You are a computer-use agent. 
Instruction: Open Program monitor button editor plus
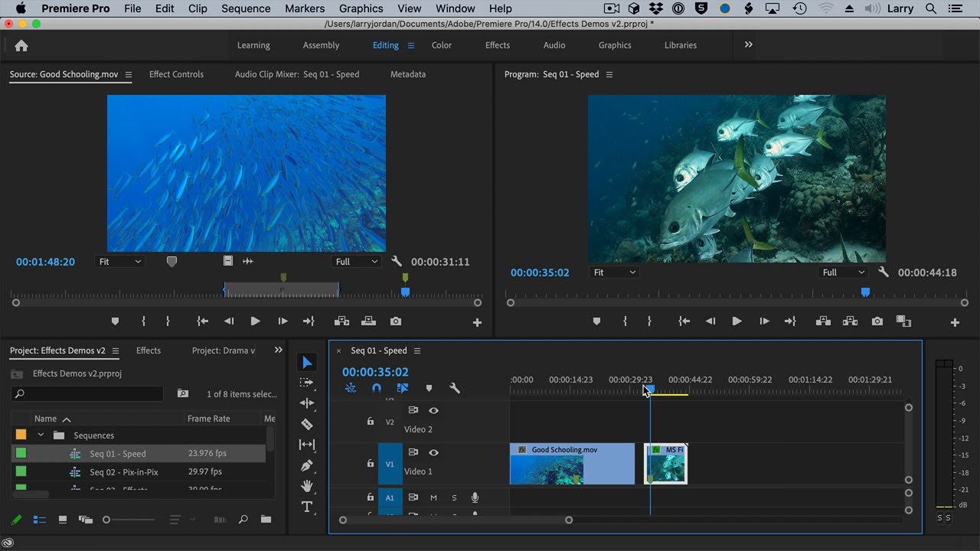[x=955, y=323]
